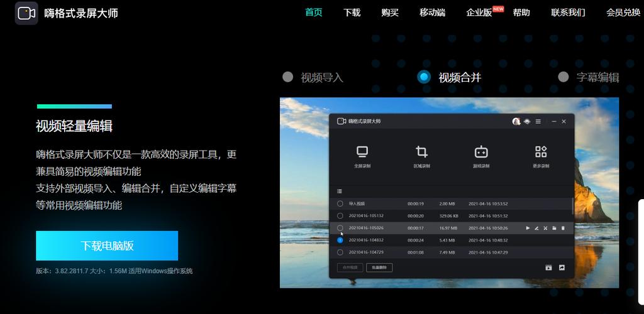Select the 20210416-104729 row checkbox
The height and width of the screenshot is (314, 644).
pyautogui.click(x=340, y=252)
